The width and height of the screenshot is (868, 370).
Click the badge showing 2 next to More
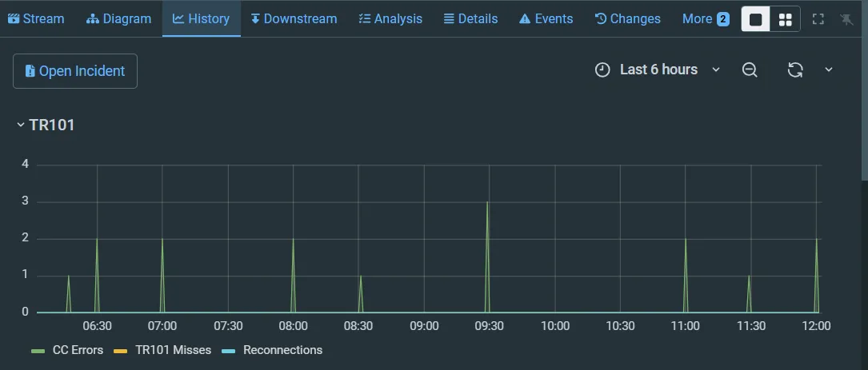pos(723,19)
